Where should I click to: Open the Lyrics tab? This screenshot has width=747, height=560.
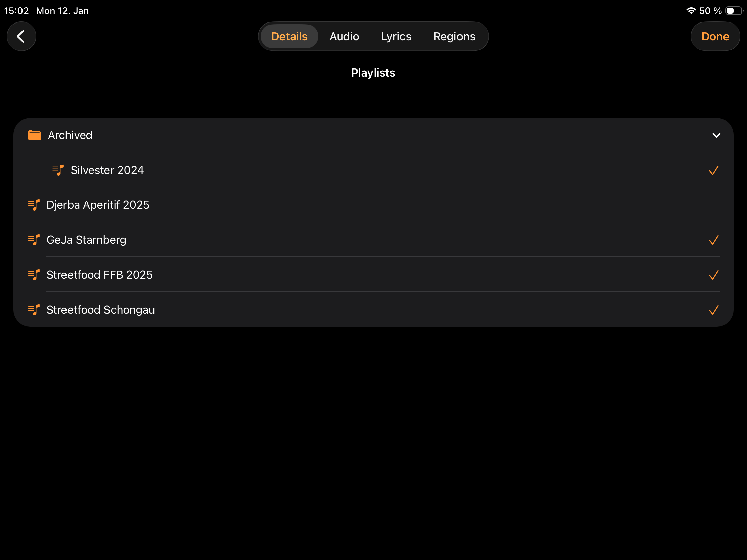[396, 36]
